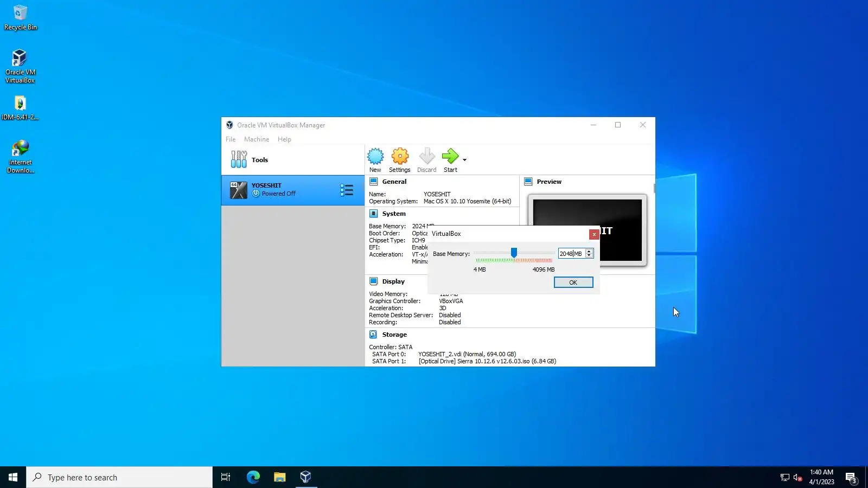Open the Recycle Bin desktop icon
The height and width of the screenshot is (488, 868).
coord(20,18)
